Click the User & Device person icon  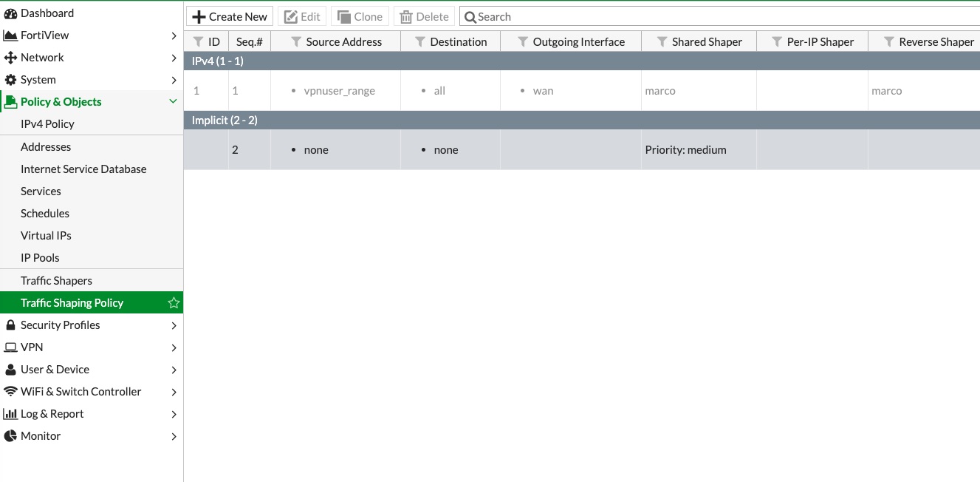[10, 370]
